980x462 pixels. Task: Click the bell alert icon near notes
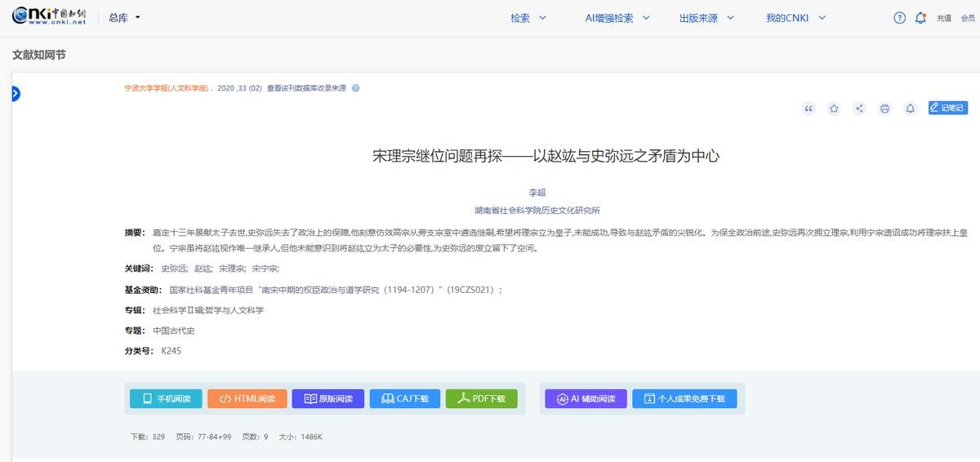click(910, 109)
